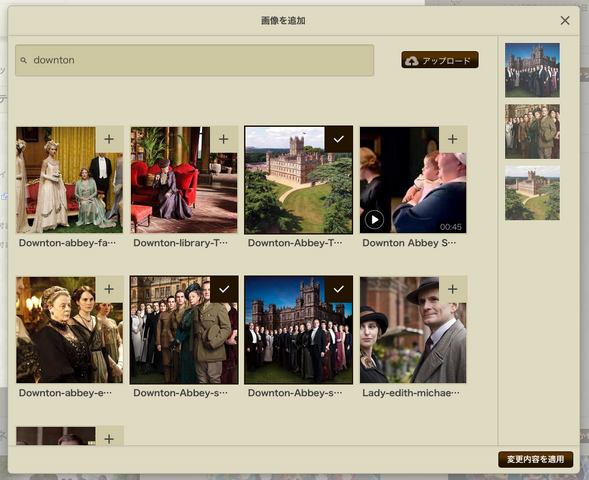Click the Lady-edith-michae… file name

[x=411, y=393]
